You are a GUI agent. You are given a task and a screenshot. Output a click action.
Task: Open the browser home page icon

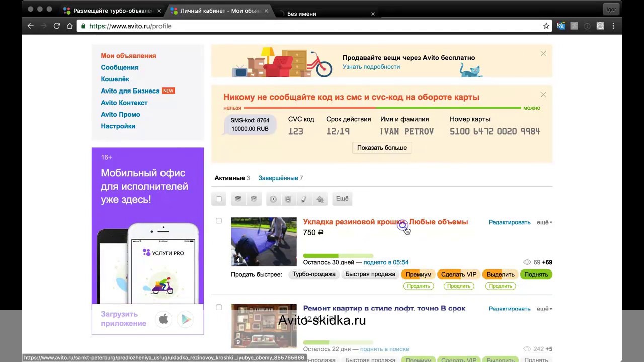tap(70, 26)
